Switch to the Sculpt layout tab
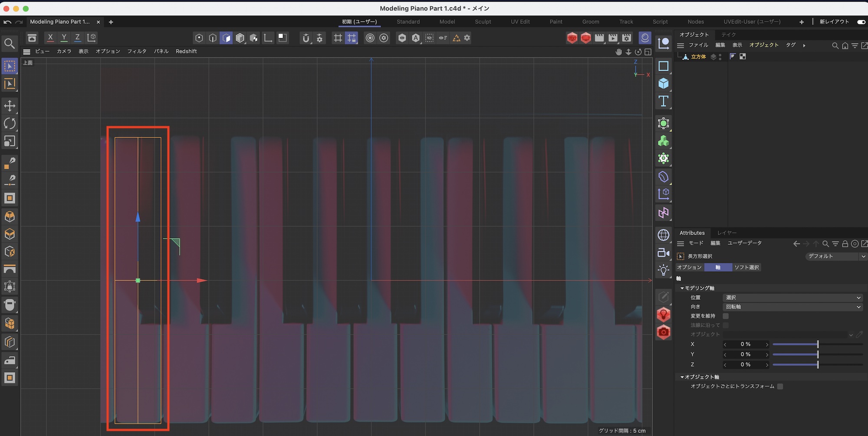The image size is (868, 436). [483, 22]
